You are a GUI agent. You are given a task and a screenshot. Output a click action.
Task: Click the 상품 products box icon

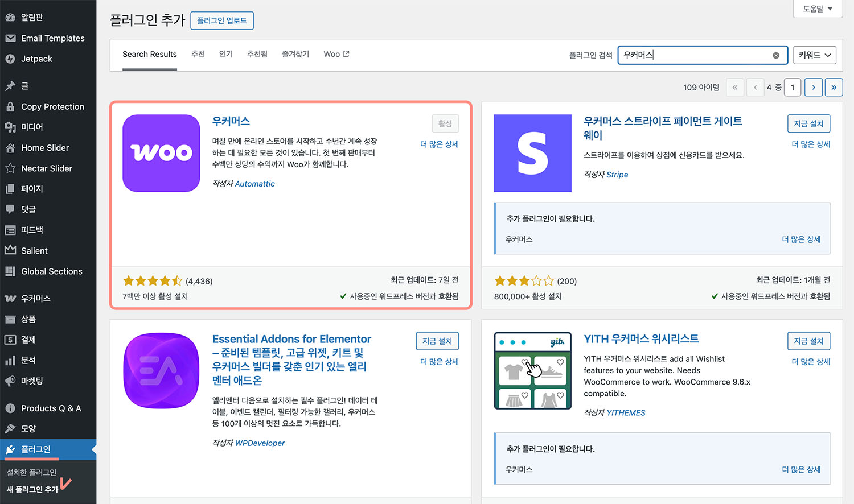10,319
